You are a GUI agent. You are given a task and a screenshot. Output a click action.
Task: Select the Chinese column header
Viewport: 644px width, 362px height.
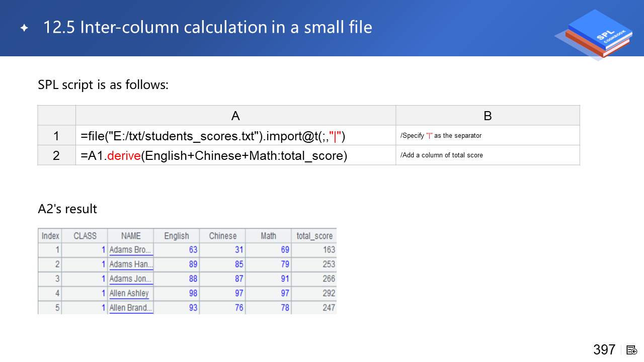point(222,236)
